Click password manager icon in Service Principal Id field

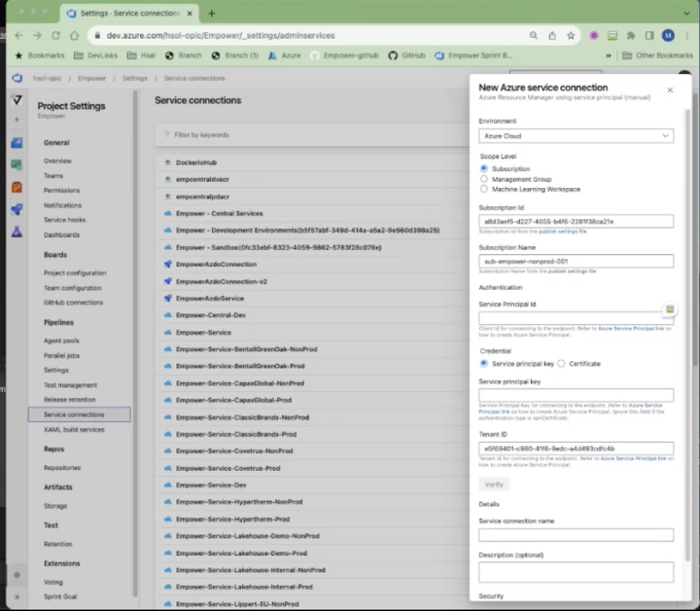point(670,309)
